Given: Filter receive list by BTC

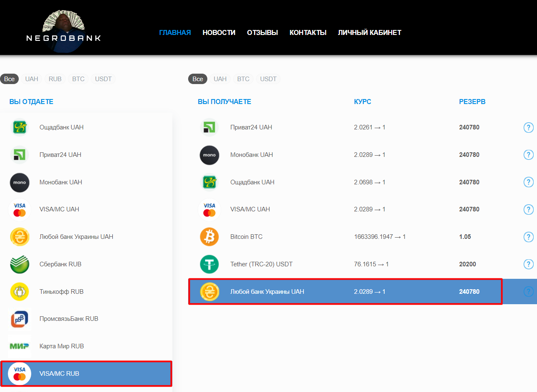Looking at the screenshot, I should coord(244,79).
